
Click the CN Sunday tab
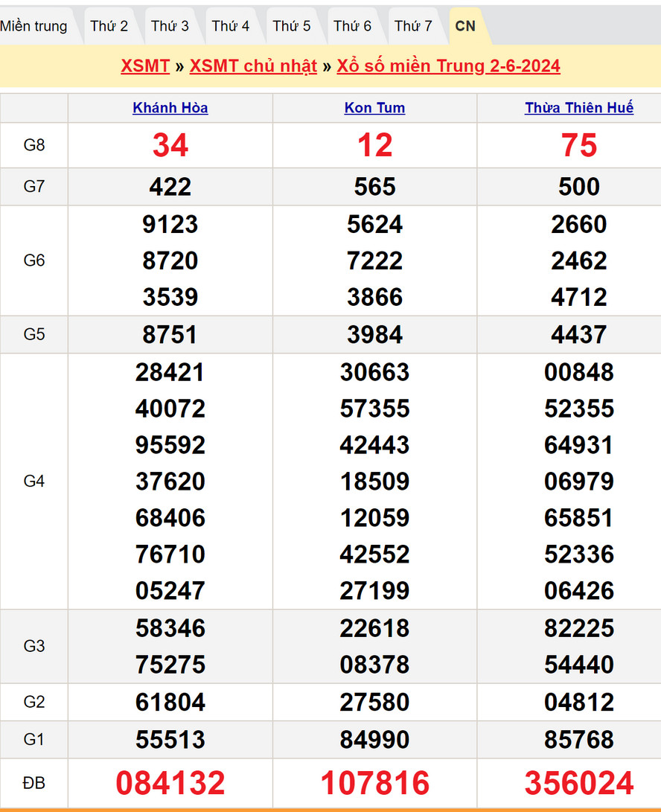(x=465, y=26)
